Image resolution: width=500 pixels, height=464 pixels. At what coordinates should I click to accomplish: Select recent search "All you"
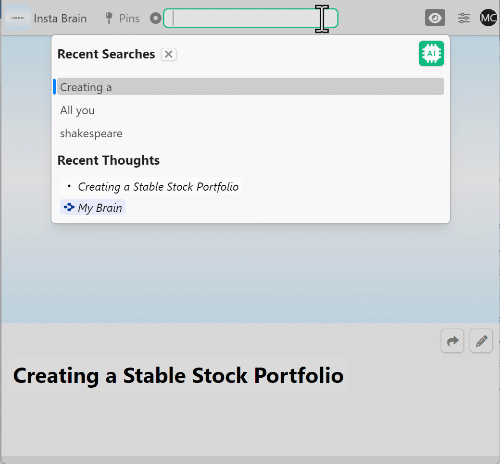pyautogui.click(x=77, y=110)
